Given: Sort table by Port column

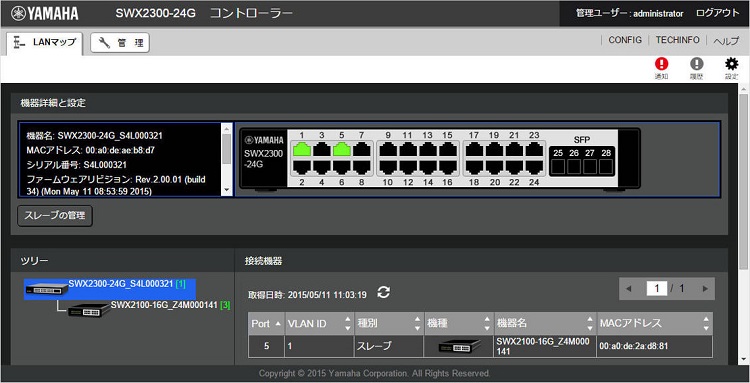Looking at the screenshot, I should [266, 323].
